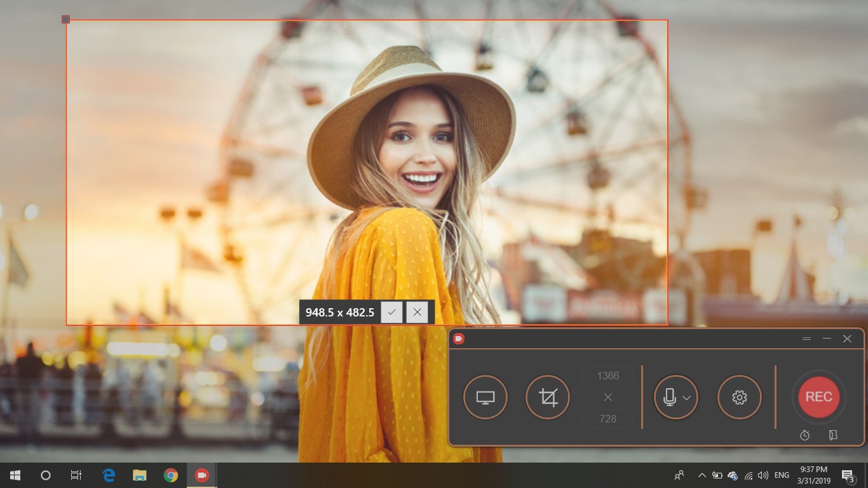Screen dimensions: 868x488
Task: Cancel region selection with the X
Action: click(x=417, y=312)
